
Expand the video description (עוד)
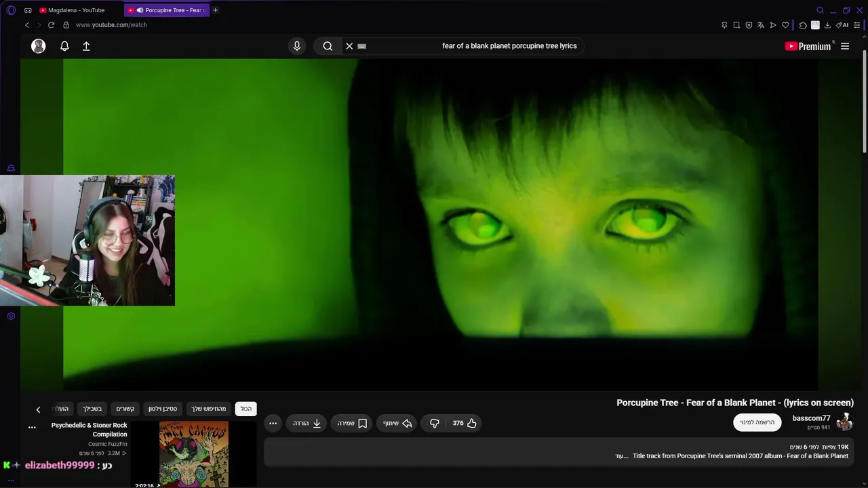[620, 456]
